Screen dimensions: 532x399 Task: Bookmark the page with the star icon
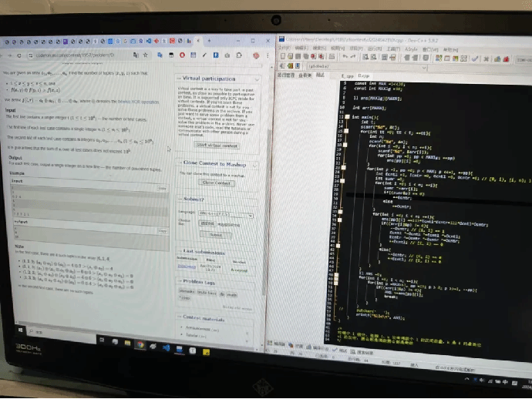145,55
